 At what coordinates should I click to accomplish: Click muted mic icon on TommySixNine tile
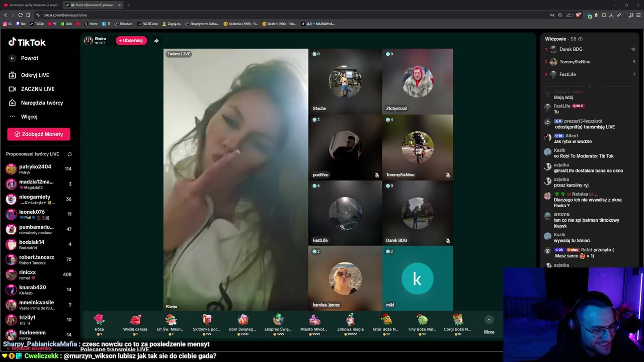point(448,175)
